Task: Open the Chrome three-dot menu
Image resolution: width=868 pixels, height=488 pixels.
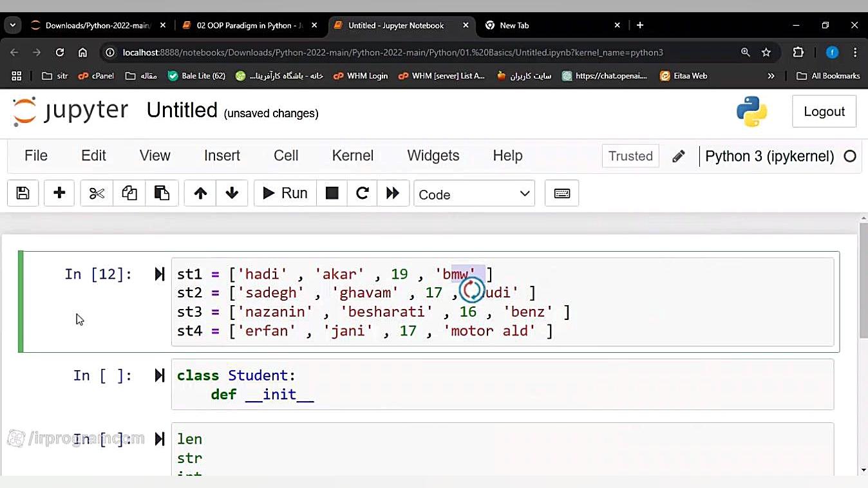Action: [x=855, y=52]
